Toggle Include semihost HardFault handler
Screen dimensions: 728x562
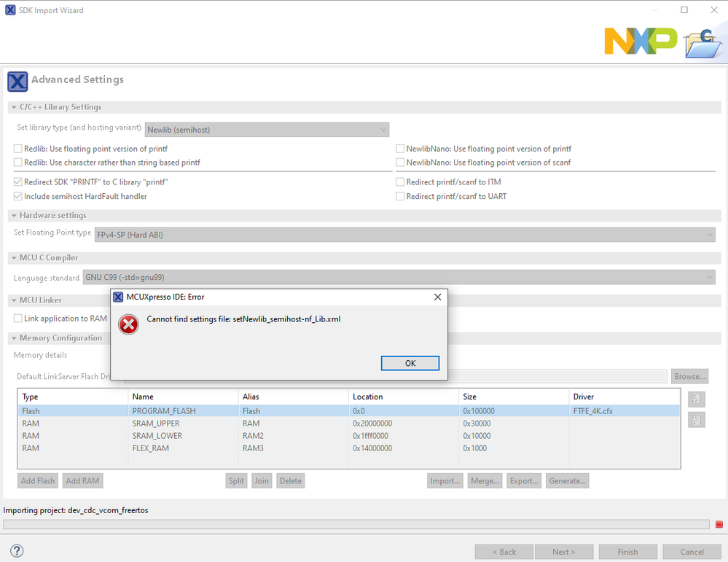[x=18, y=196]
